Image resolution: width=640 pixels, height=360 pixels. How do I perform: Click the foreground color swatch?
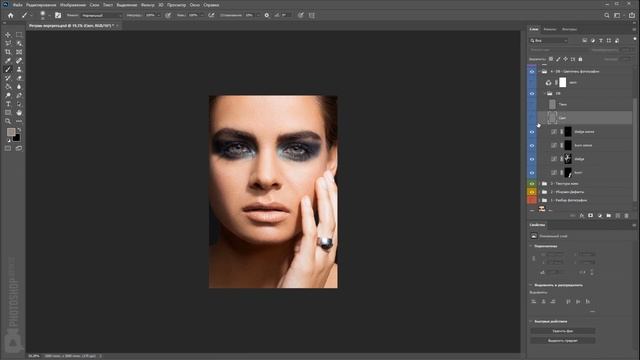(x=11, y=132)
